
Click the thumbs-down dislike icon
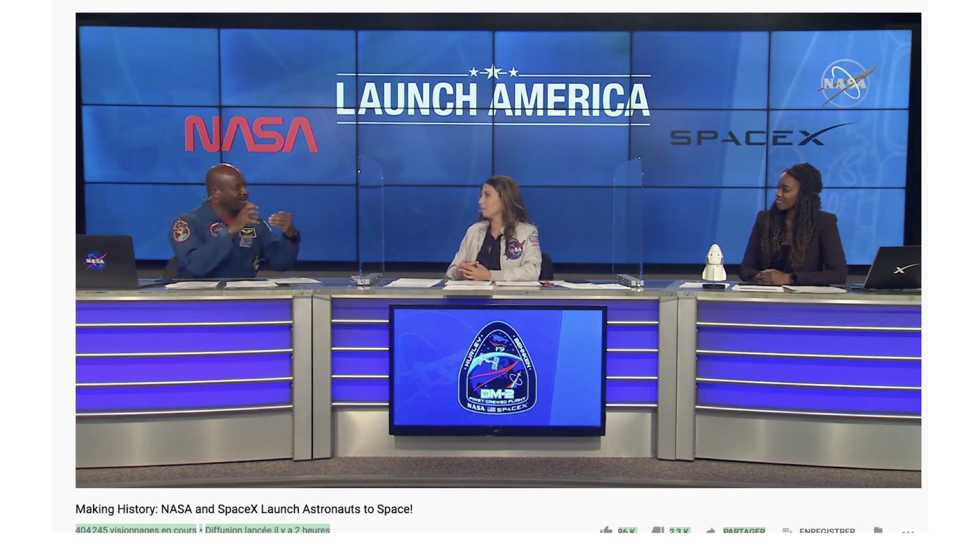point(657,530)
